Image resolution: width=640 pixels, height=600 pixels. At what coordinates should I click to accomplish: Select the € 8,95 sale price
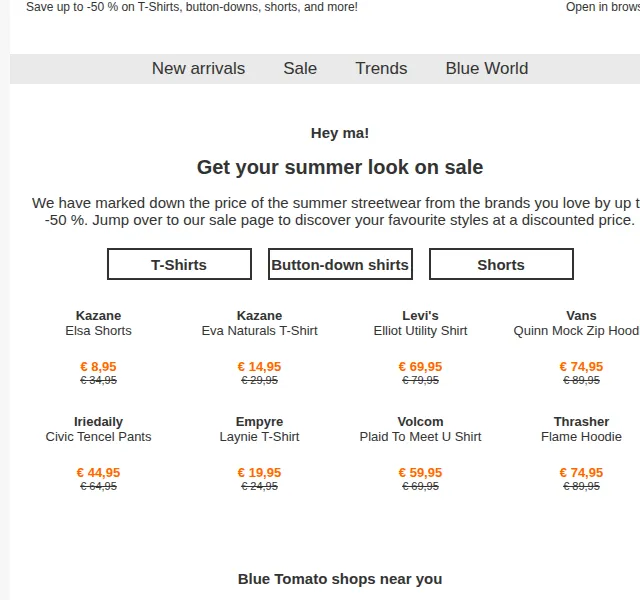pyautogui.click(x=98, y=367)
